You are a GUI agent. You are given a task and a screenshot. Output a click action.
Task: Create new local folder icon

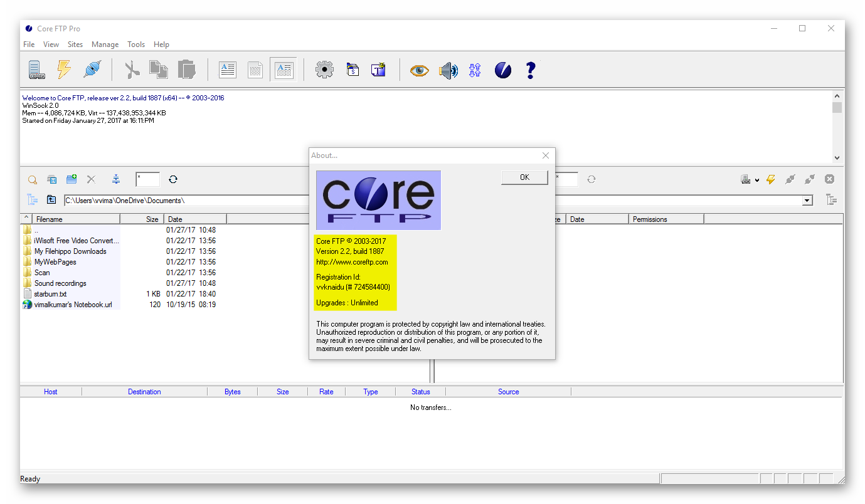coord(72,179)
